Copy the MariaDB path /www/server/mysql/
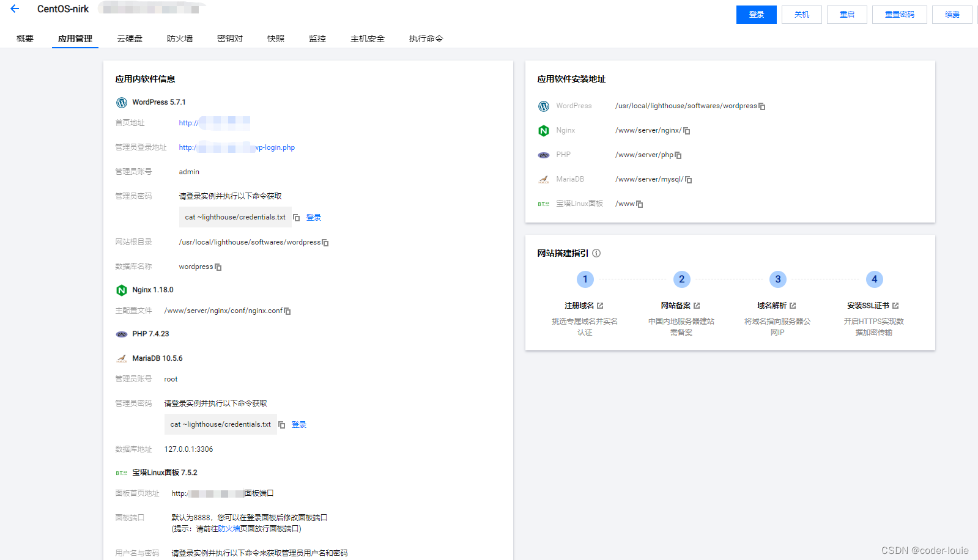This screenshot has height=560, width=978. (689, 180)
